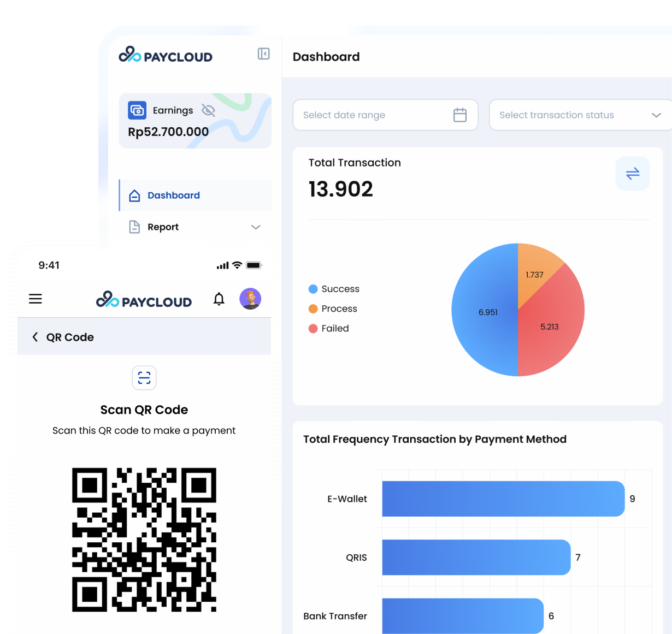Open the user profile avatar
Image resolution: width=672 pixels, height=634 pixels.
coord(250,299)
